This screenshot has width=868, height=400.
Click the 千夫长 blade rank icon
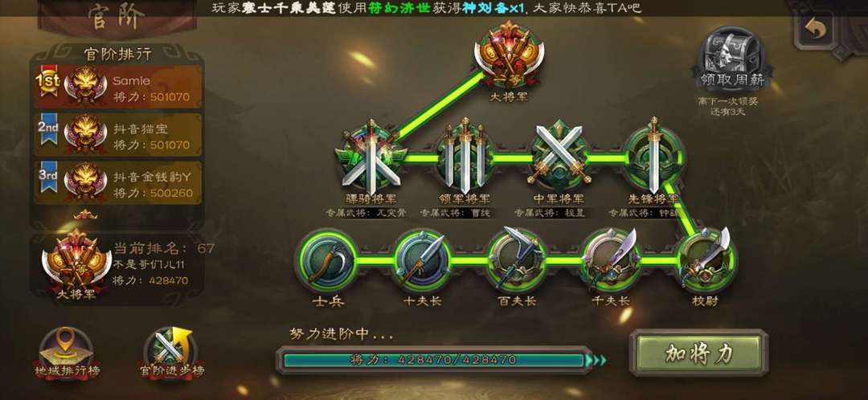(612, 260)
